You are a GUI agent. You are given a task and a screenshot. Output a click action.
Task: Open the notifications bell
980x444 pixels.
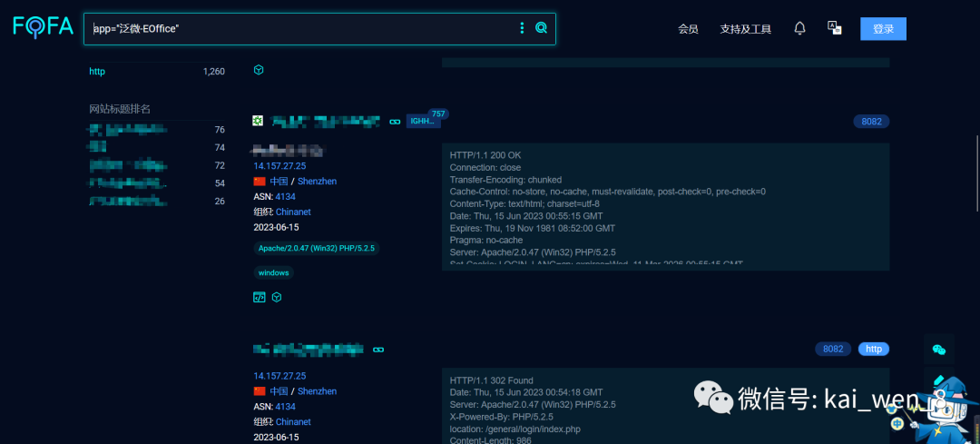coord(799,28)
